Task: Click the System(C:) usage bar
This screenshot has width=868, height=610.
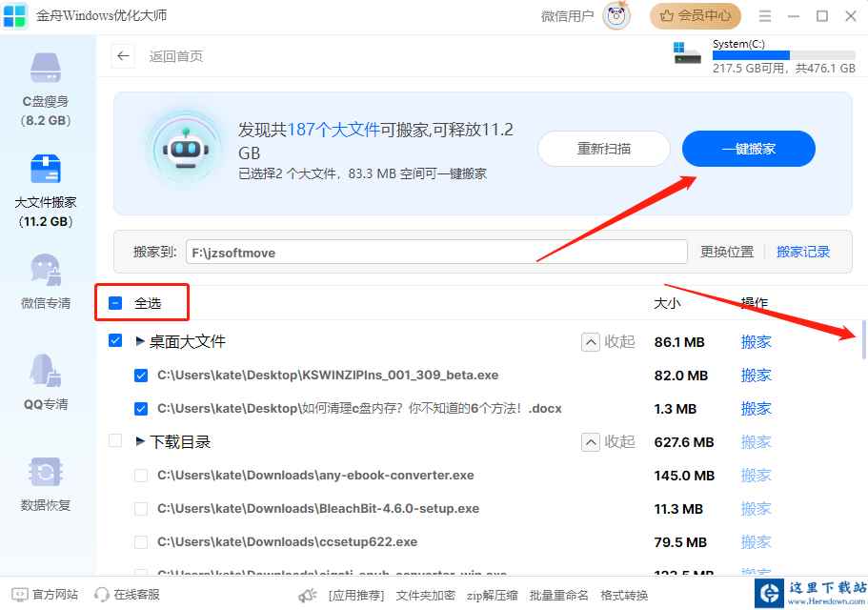Action: (784, 55)
